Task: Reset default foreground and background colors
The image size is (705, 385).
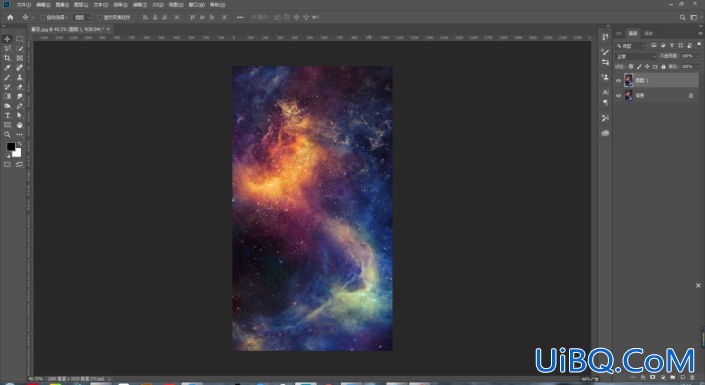Action: [x=8, y=156]
